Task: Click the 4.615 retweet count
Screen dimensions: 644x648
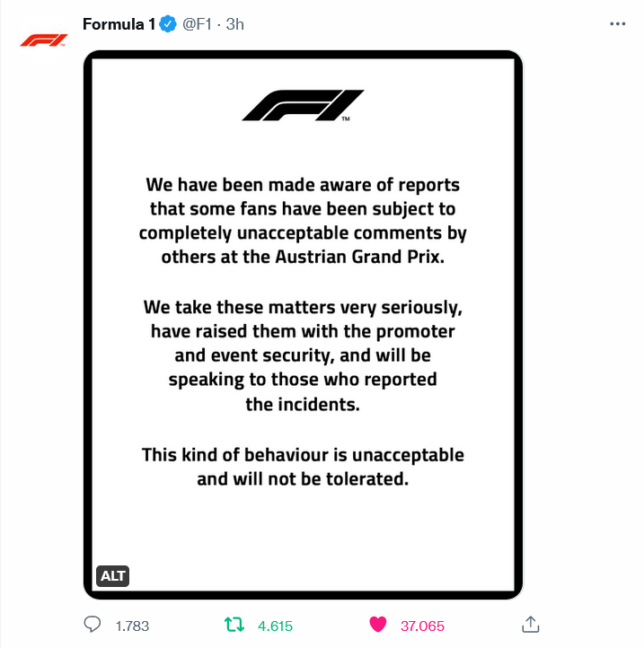Action: [275, 626]
